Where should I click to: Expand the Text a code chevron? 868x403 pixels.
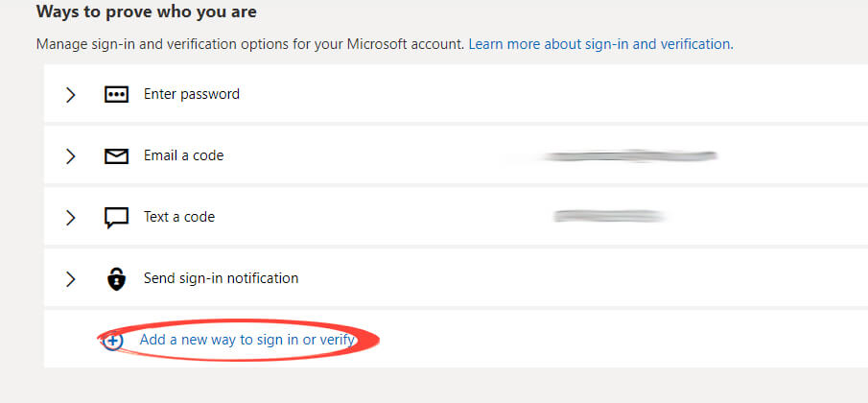[70, 218]
